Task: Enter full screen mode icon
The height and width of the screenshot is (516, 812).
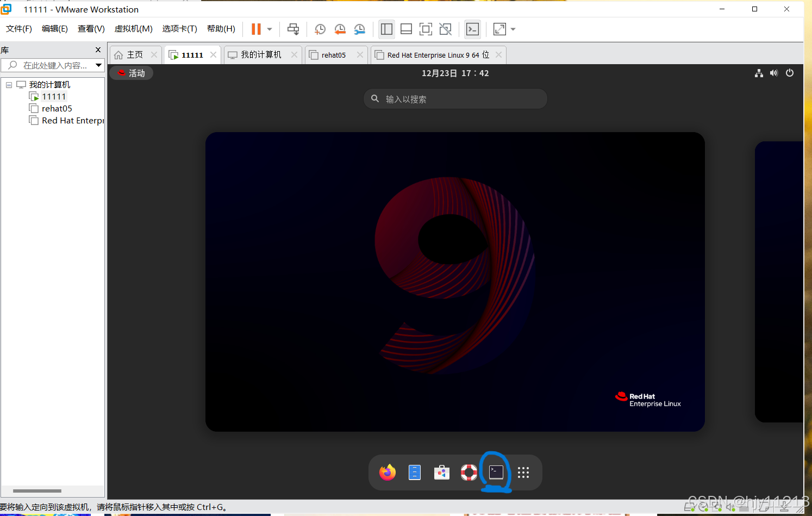Action: pos(426,29)
